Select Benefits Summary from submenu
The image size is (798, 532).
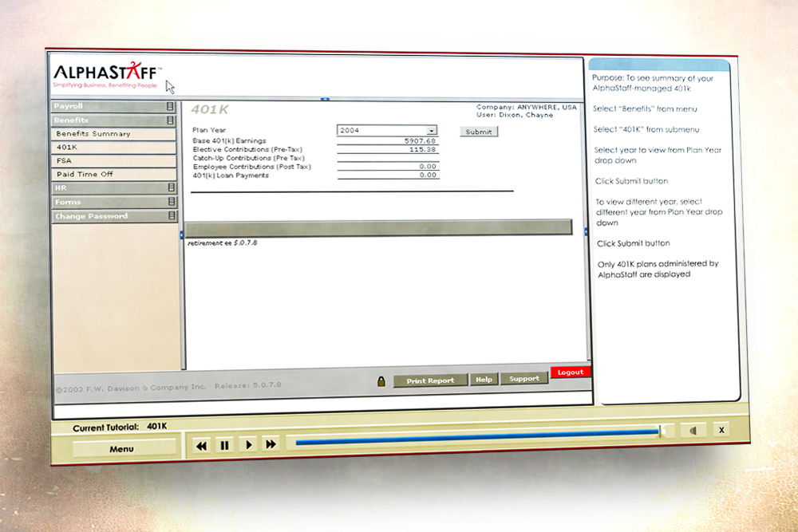tap(113, 134)
